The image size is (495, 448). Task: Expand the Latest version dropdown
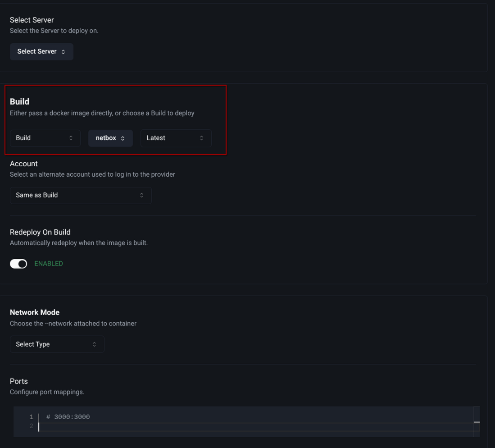[x=176, y=138]
